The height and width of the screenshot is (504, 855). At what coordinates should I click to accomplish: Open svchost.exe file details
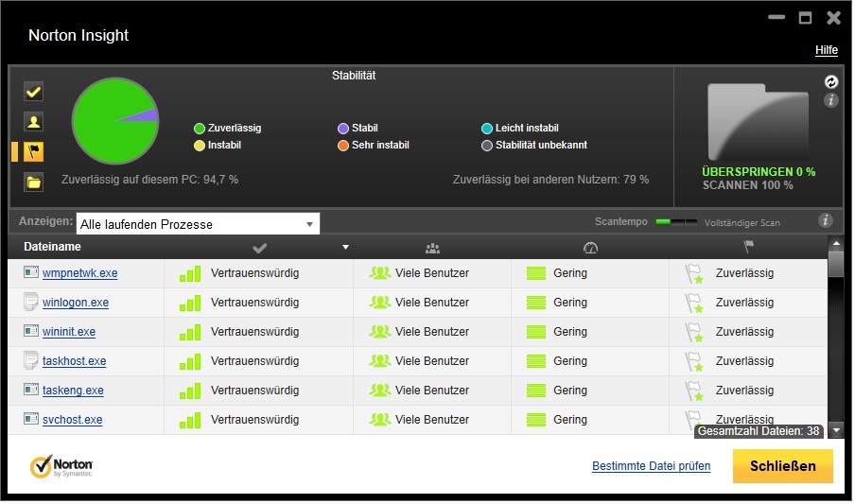[x=73, y=421]
